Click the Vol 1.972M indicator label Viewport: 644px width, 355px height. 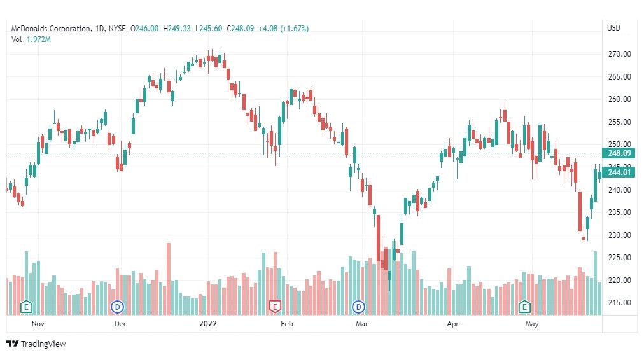(x=31, y=39)
